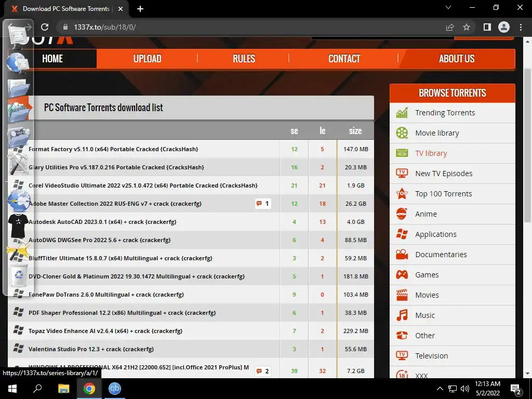Open Chrome side panel icon
This screenshot has width=532, height=399.
point(487,27)
